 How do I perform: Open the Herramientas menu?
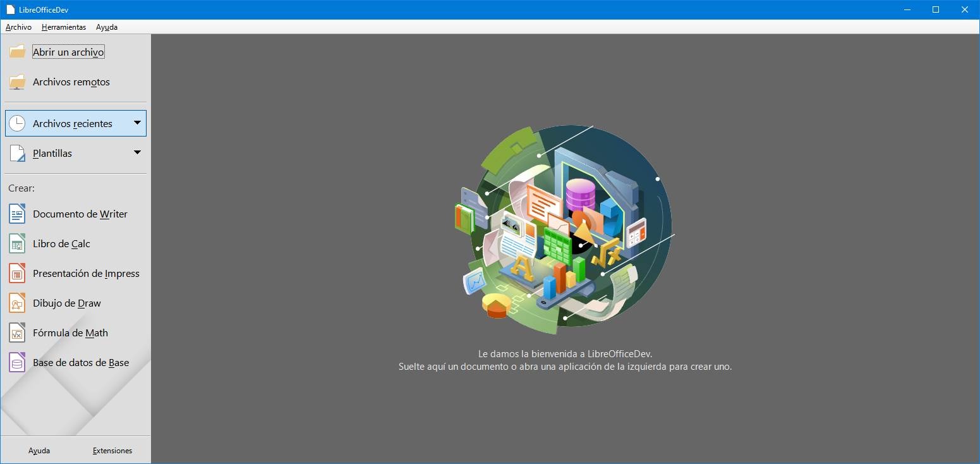click(x=64, y=27)
